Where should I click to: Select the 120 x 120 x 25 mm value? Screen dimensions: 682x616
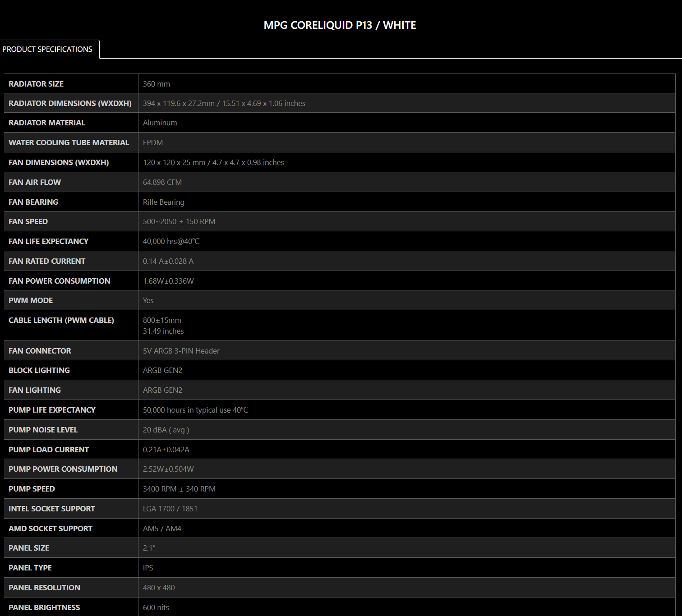click(x=213, y=162)
